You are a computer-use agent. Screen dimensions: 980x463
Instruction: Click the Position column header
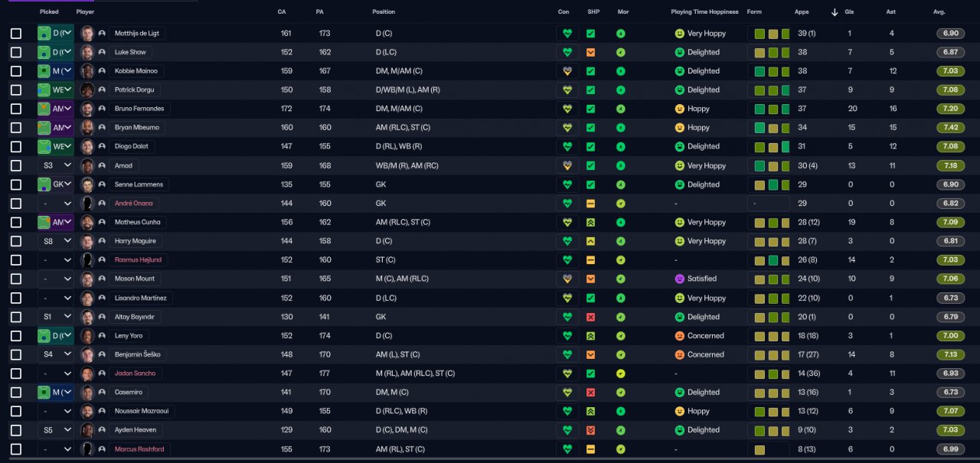coord(384,12)
